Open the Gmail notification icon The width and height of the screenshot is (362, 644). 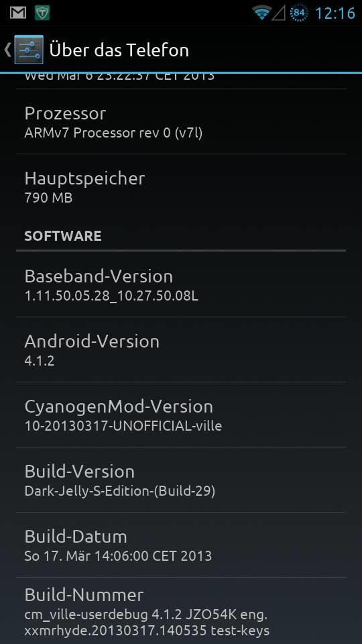pyautogui.click(x=18, y=13)
